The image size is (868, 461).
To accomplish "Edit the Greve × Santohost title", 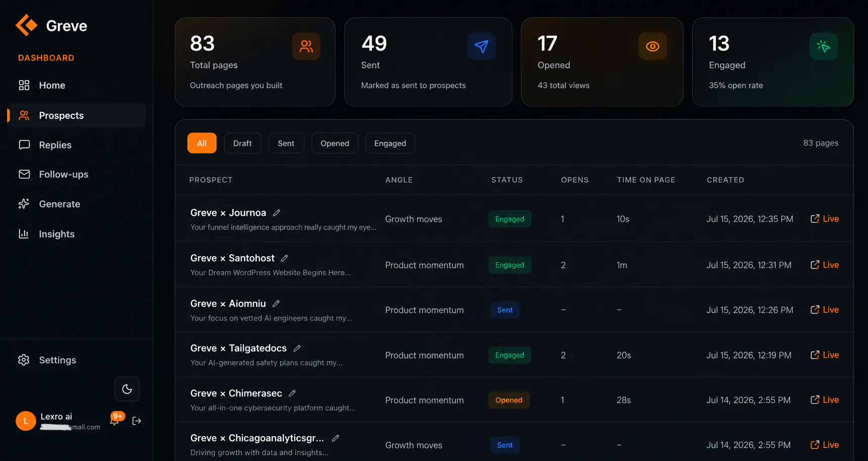I will (284, 258).
